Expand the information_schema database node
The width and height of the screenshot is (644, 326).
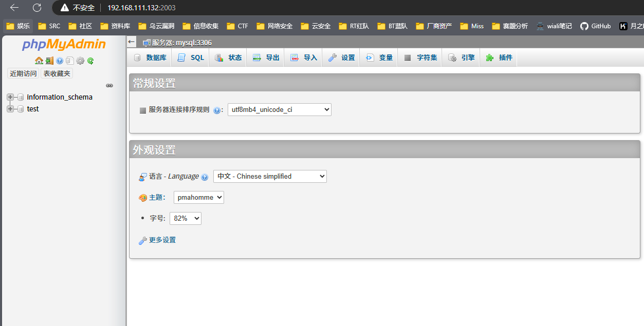tap(10, 97)
